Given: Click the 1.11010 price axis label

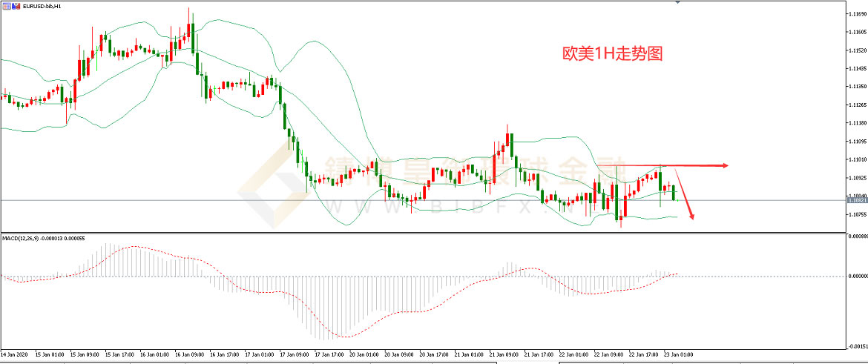Looking at the screenshot, I should [856, 159].
